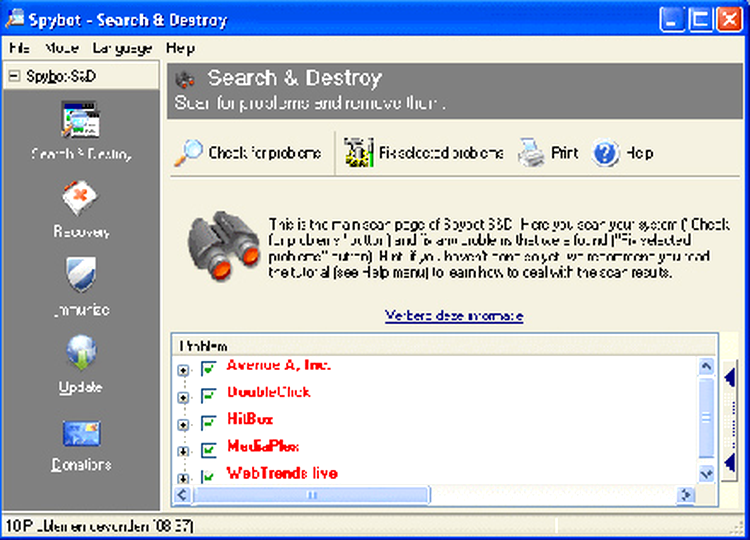Click the Recovery sidebar label

point(81,232)
